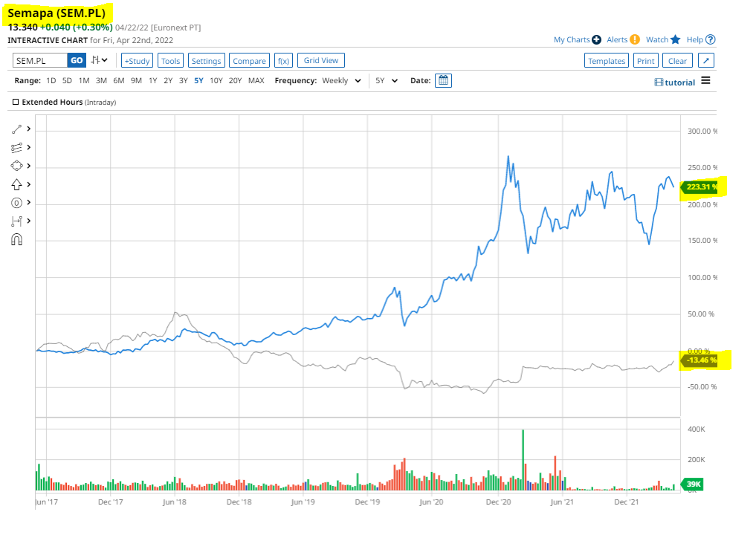
Task: Click the -13.46 % comparison label
Action: click(700, 360)
